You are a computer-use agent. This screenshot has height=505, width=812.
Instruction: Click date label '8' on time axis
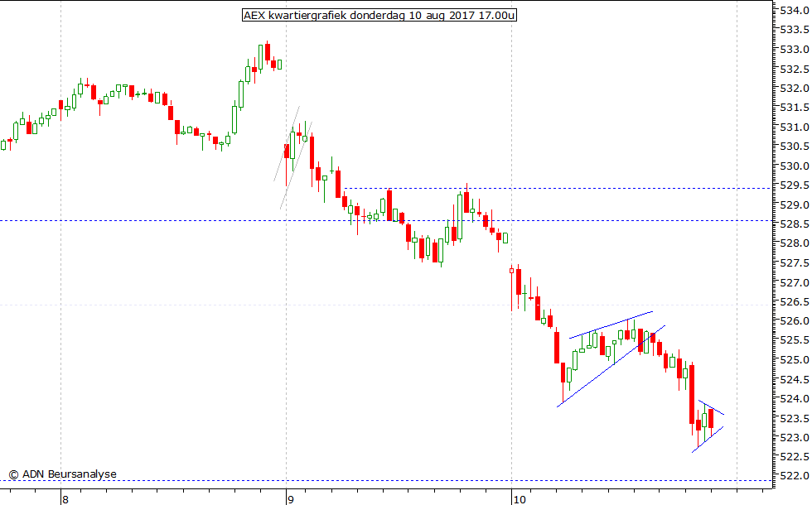tap(65, 499)
